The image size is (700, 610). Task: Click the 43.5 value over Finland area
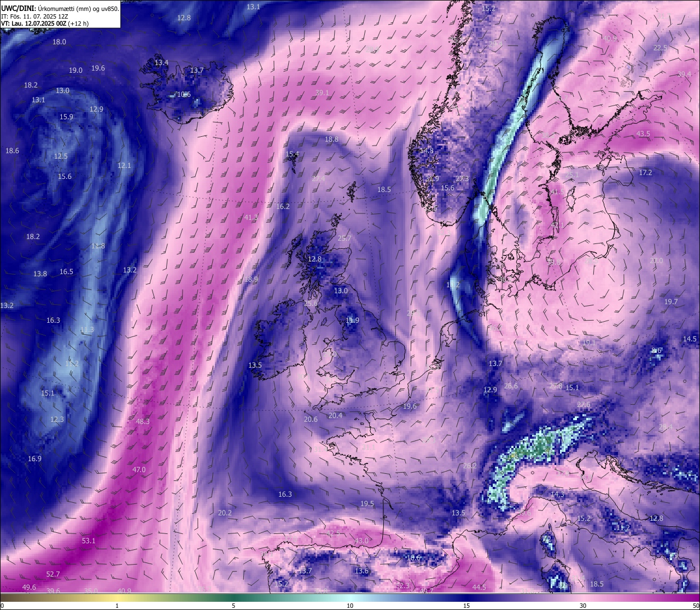[x=643, y=133]
